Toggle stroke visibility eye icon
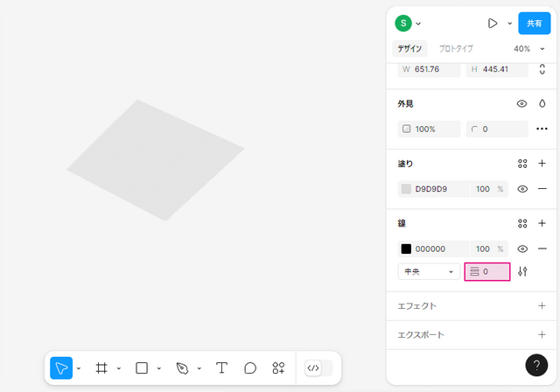Screen dimensions: 560x392 [522, 248]
